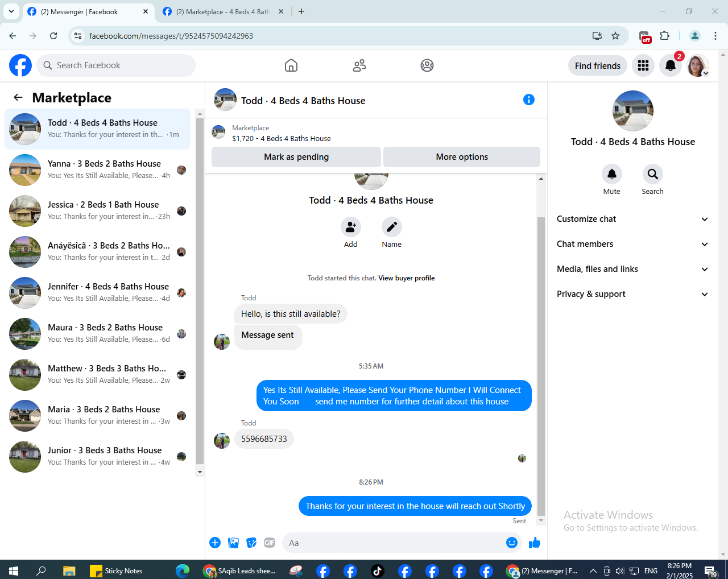Open Jessica 2 Beds 1 Bath conversation
This screenshot has width=728, height=579.
tap(98, 211)
